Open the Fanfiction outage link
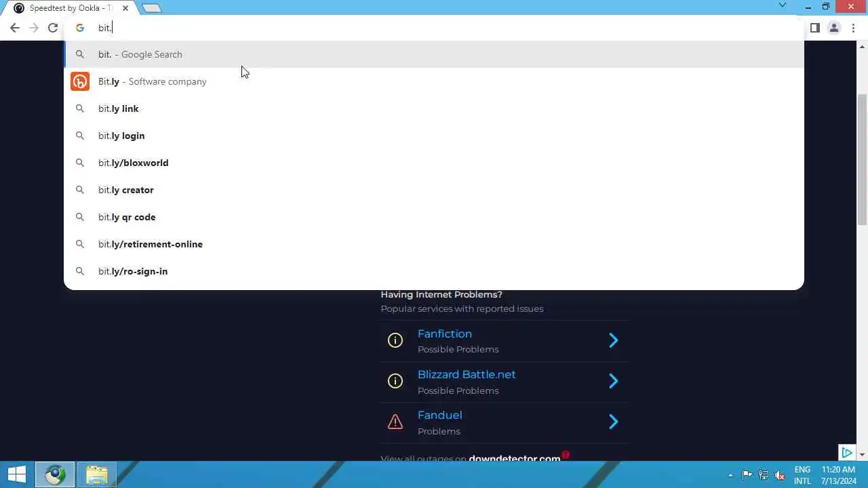Viewport: 868px width, 488px height. 445,333
